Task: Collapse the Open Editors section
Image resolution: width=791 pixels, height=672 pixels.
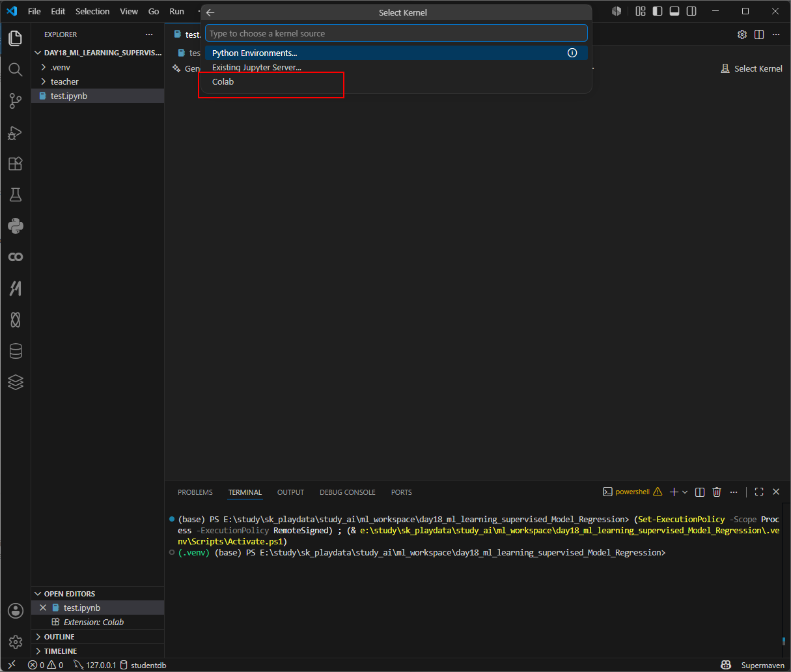Action: tap(98, 593)
